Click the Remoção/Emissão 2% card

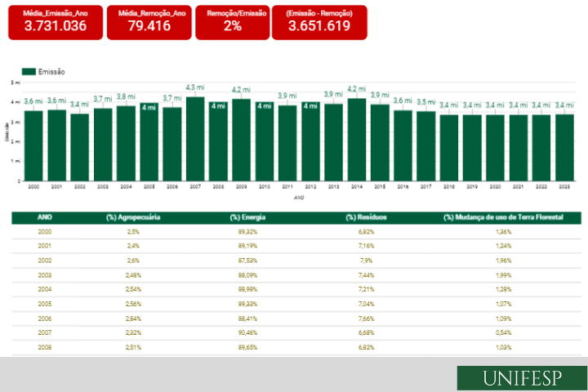(233, 22)
